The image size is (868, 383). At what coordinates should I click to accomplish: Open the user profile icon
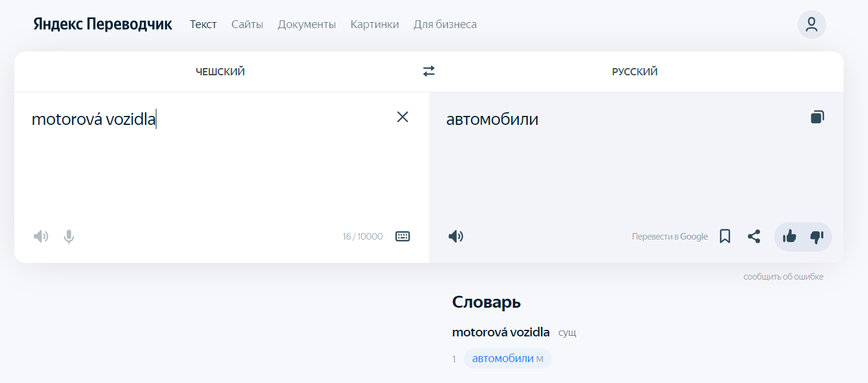[811, 24]
